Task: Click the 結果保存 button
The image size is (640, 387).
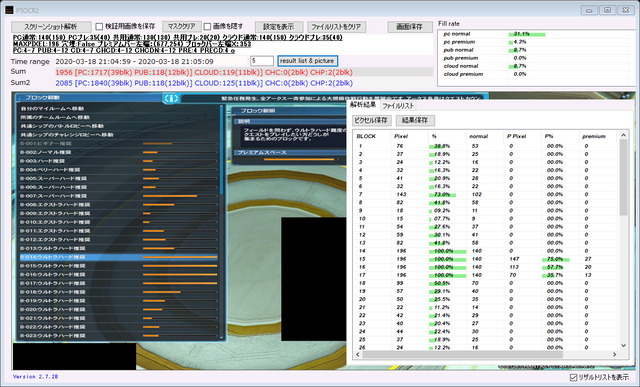Action: pos(415,120)
